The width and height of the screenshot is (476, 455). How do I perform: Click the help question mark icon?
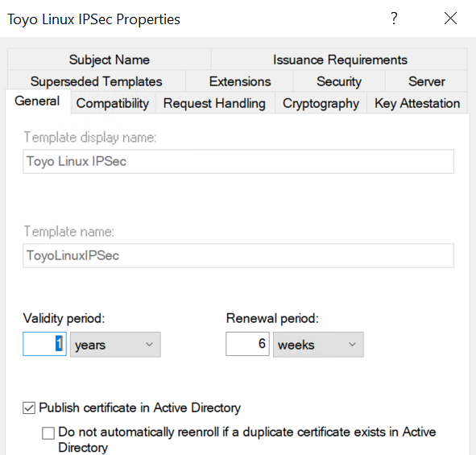point(394,19)
